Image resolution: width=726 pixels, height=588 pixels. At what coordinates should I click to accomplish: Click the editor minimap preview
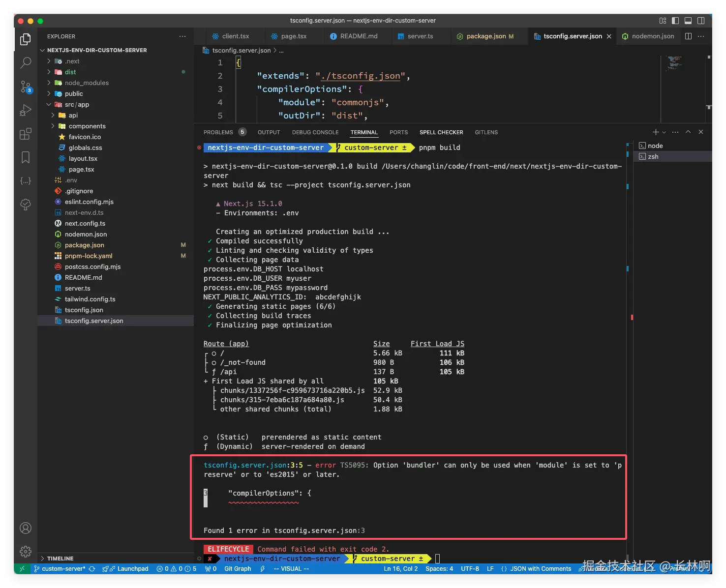pos(674,63)
